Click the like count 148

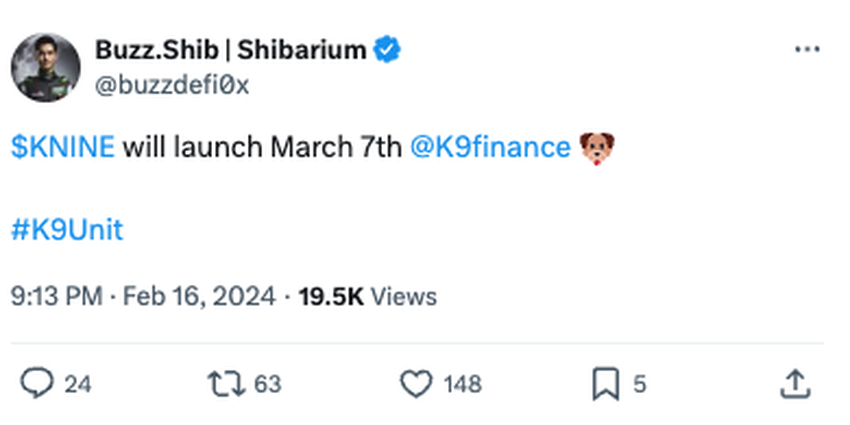[461, 384]
